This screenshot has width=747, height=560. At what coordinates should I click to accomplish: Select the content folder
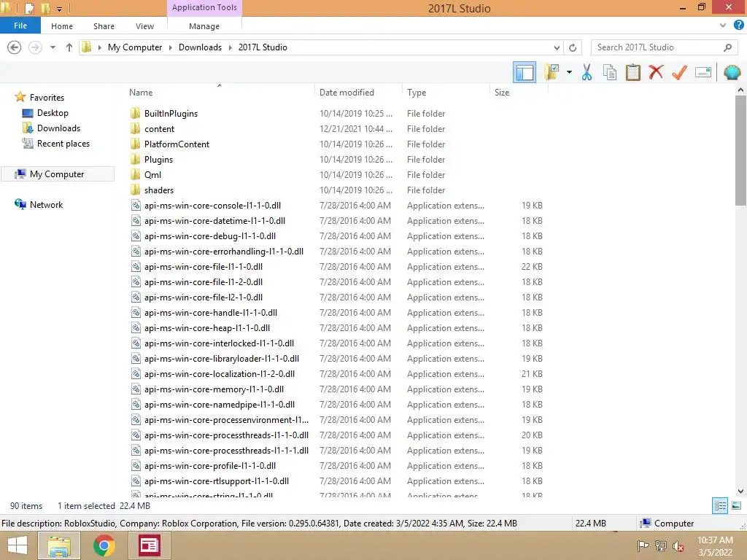(x=159, y=128)
